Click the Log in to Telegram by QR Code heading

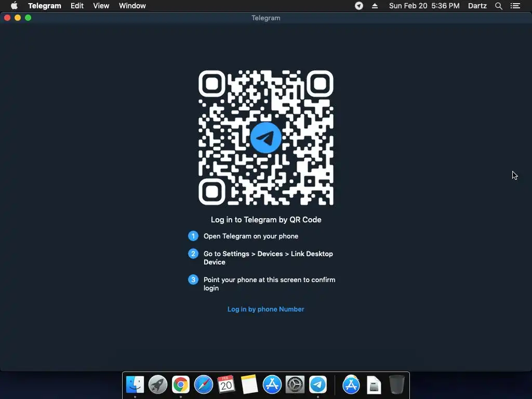[x=266, y=220]
